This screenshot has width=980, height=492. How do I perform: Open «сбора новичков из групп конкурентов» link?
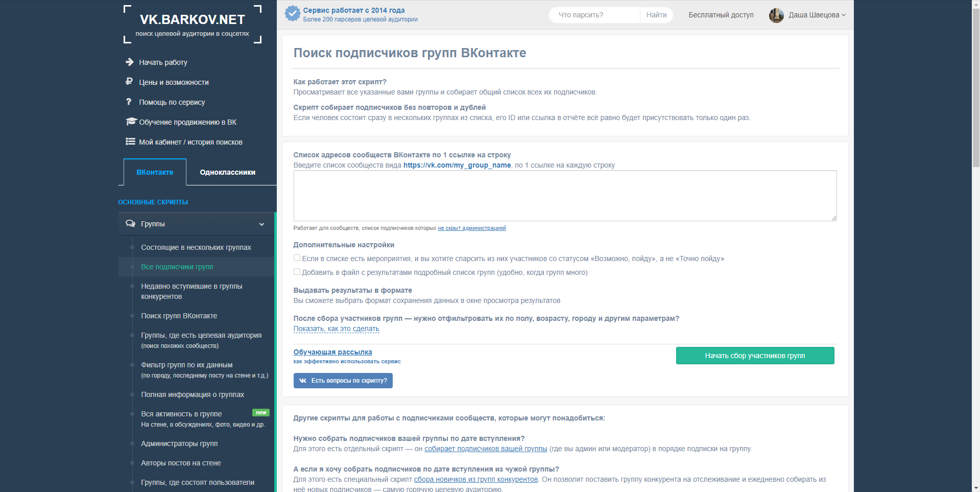[x=476, y=479]
